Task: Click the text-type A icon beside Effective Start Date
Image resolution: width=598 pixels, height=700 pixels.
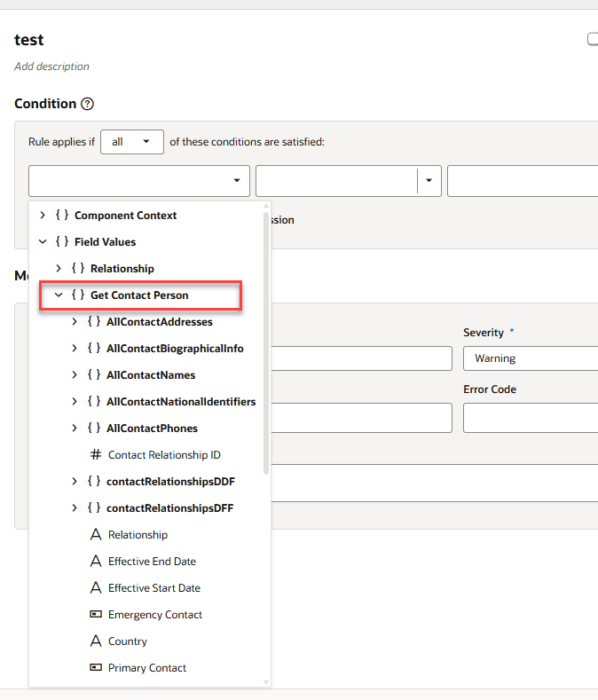Action: (x=96, y=588)
